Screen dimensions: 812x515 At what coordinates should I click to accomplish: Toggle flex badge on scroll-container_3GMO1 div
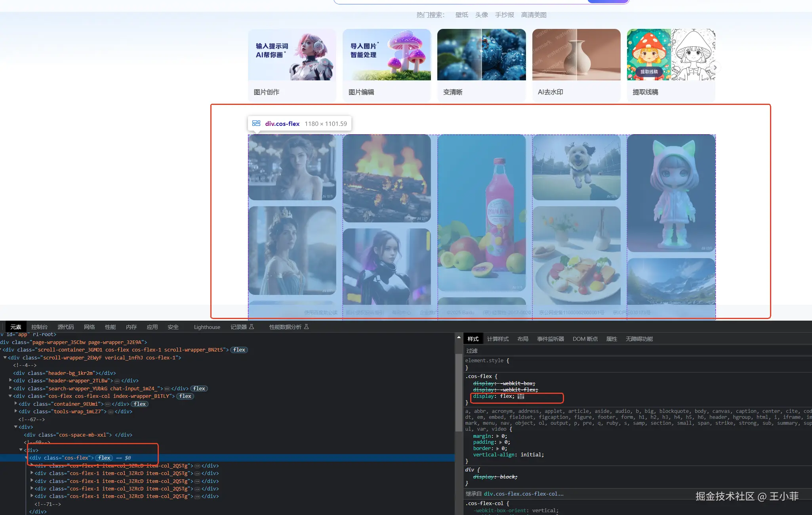pyautogui.click(x=239, y=350)
